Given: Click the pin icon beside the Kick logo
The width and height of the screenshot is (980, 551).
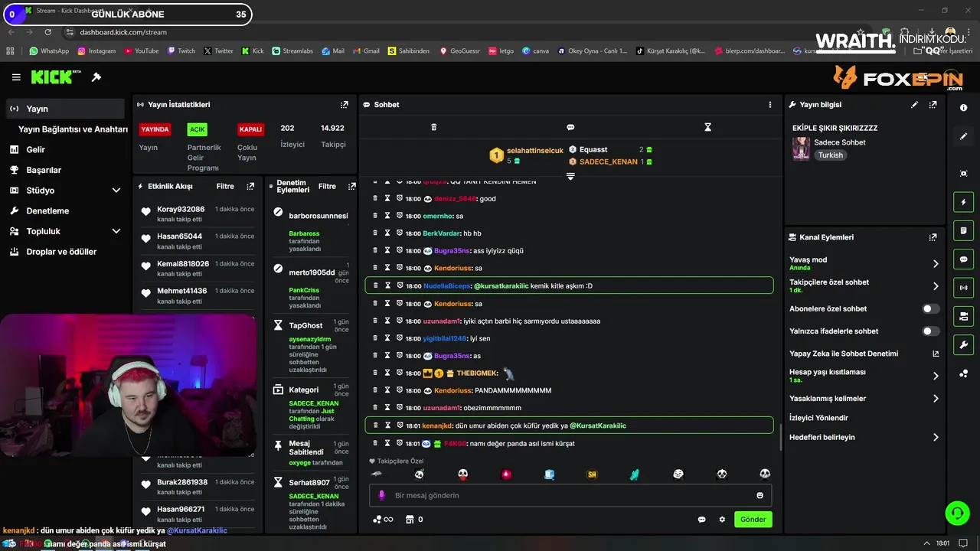Looking at the screenshot, I should [x=96, y=77].
